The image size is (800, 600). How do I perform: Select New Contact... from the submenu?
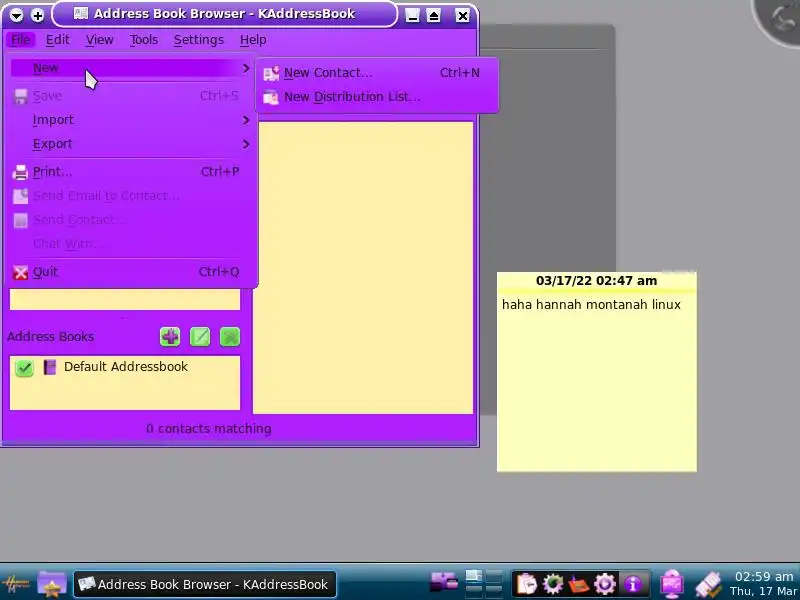(x=377, y=73)
